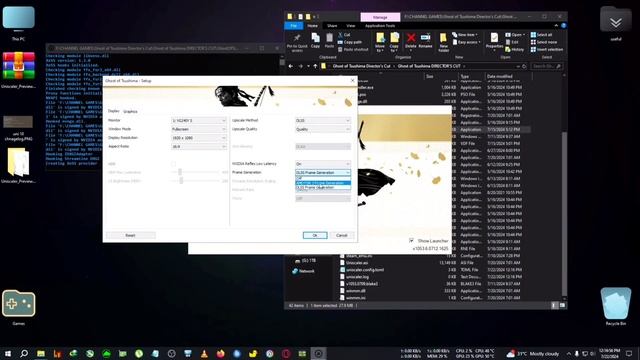Image resolution: width=640 pixels, height=360 pixels.
Task: Switch Explorer to large icons view toggle
Action: coord(562,305)
